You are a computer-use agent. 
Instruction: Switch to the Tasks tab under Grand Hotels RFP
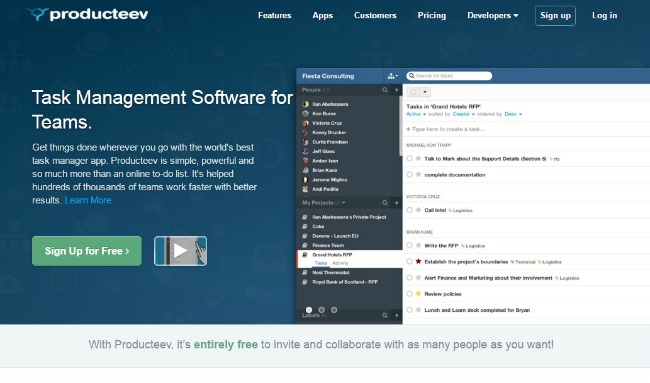click(x=320, y=263)
